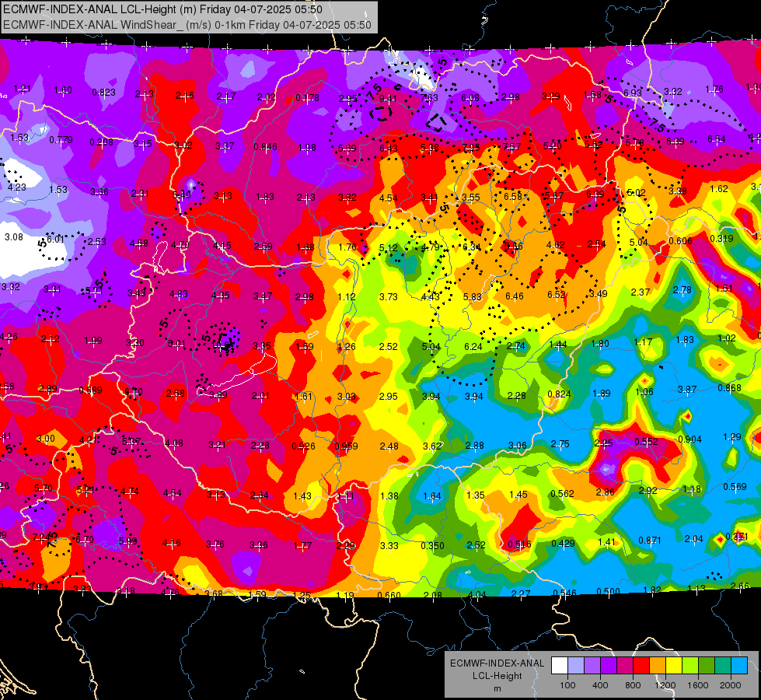
Task: Click the wind shear value 0.660
Action: pos(389,595)
